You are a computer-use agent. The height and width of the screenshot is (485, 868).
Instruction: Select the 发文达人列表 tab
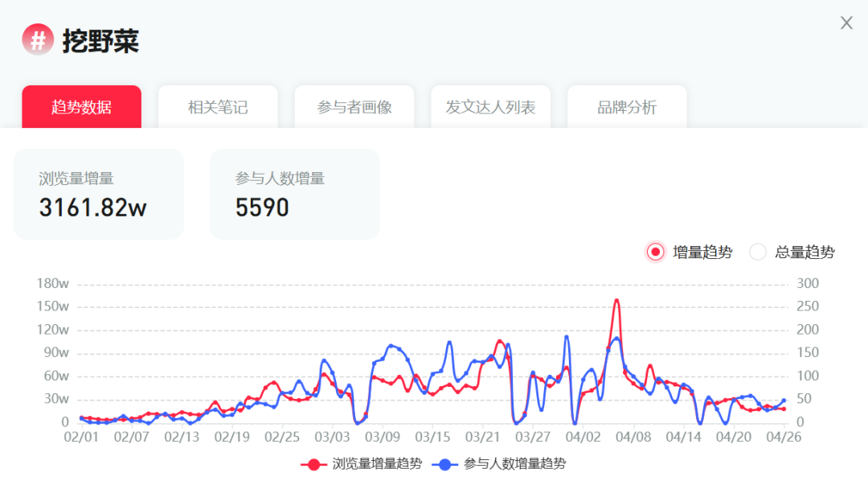tap(490, 107)
